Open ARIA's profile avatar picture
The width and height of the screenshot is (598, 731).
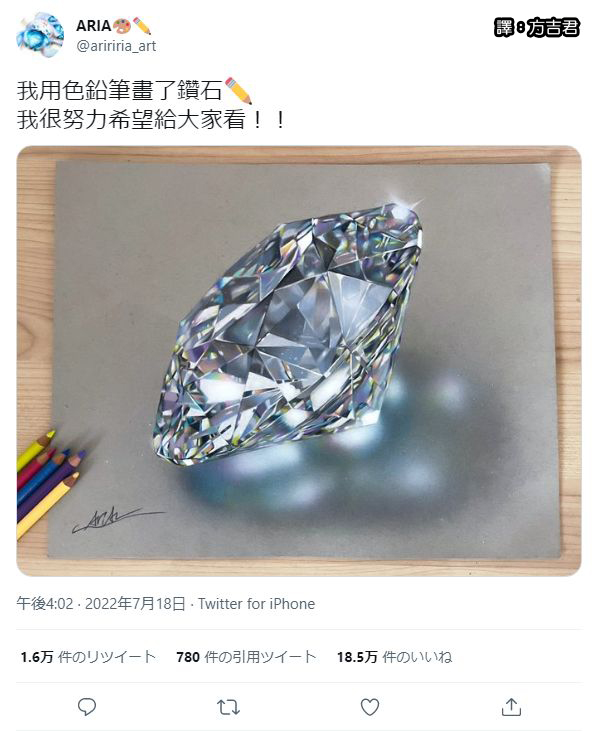pos(40,35)
